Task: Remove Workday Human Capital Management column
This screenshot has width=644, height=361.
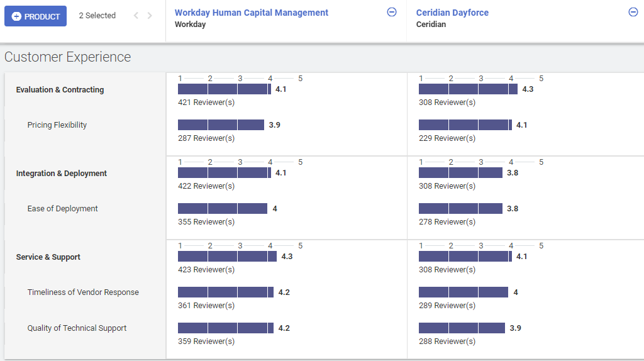Action: pos(392,13)
